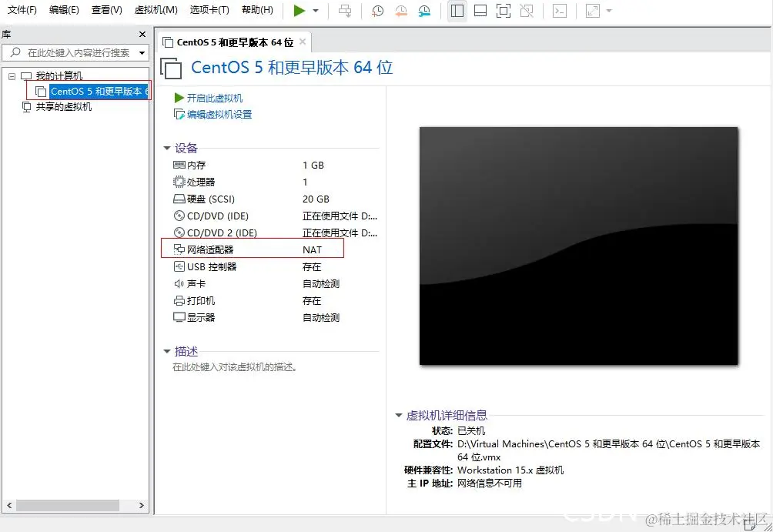This screenshot has width=773, height=532.
Task: Click the 硬盘 (SCSI) disk icon
Action: (179, 199)
